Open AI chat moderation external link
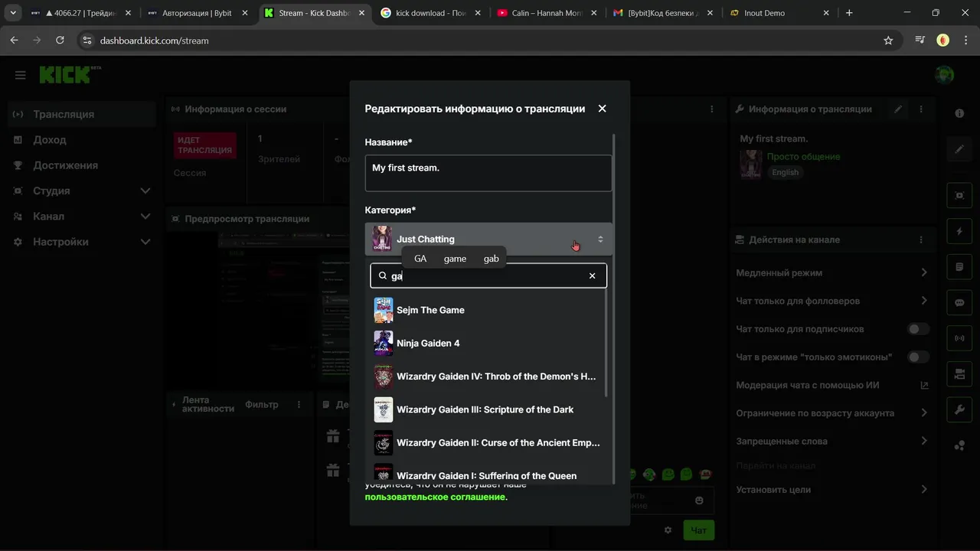This screenshot has height=551, width=980. click(x=924, y=386)
